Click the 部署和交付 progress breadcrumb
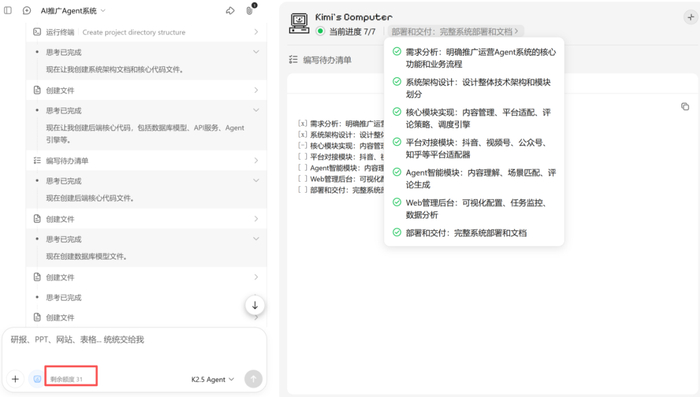This screenshot has height=397, width=700. point(455,32)
